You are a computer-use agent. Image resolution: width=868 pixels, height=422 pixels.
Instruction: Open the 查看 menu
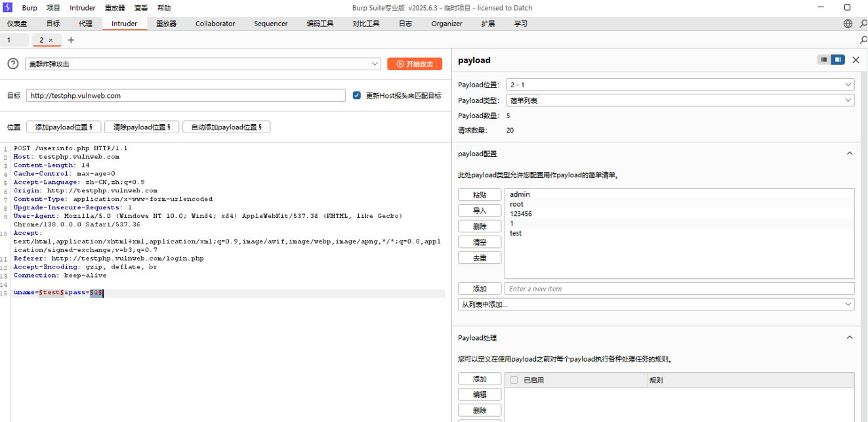click(141, 8)
